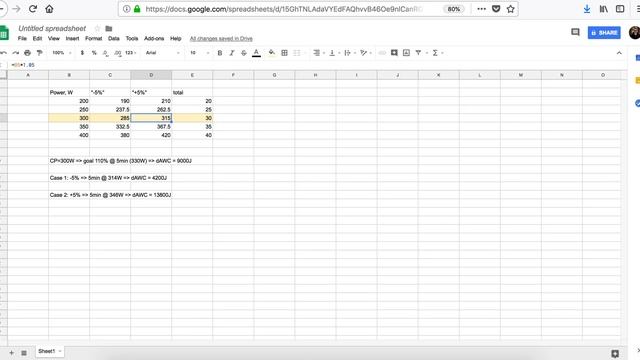Move spreadsheet using the folder icon
The image size is (640, 360).
pos(109,28)
